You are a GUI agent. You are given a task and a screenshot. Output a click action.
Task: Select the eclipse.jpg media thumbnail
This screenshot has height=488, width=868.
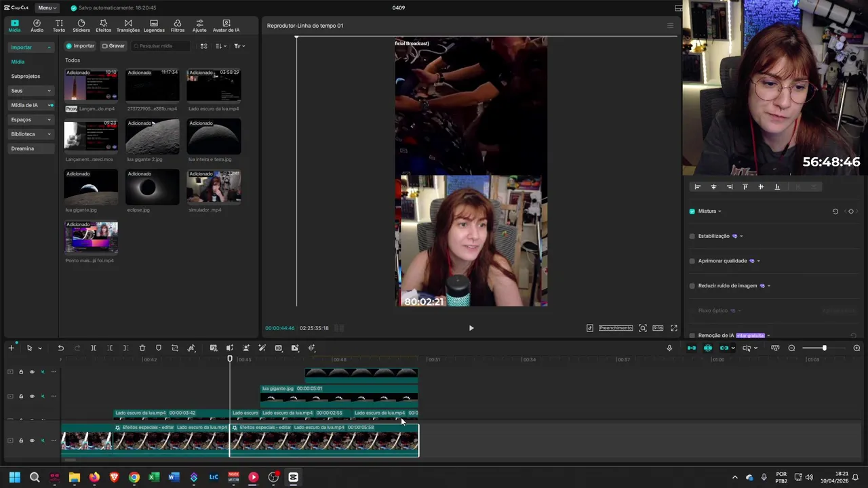(153, 188)
